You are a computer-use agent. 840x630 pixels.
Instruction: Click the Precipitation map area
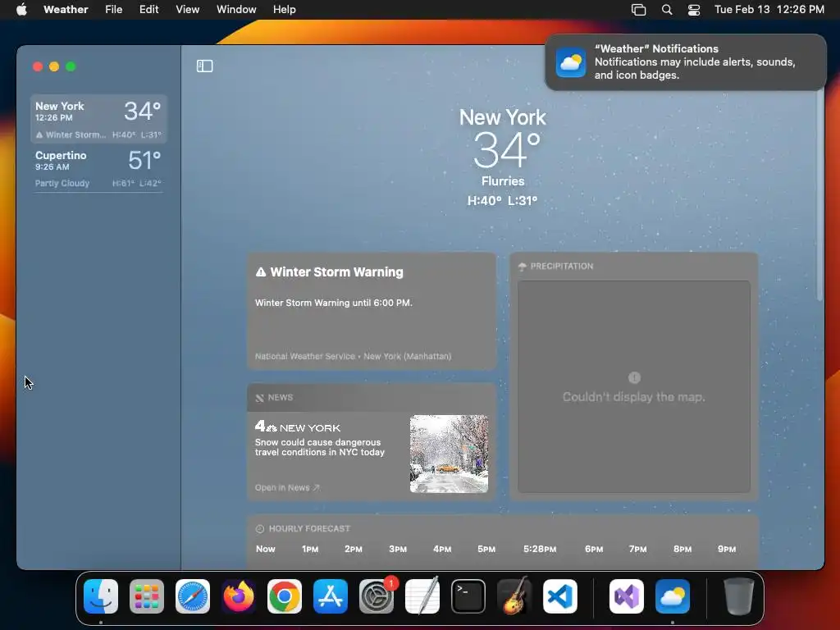[634, 386]
